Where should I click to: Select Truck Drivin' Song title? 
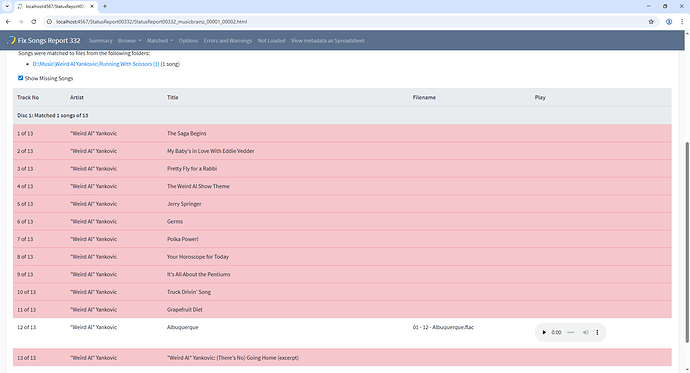(x=189, y=292)
